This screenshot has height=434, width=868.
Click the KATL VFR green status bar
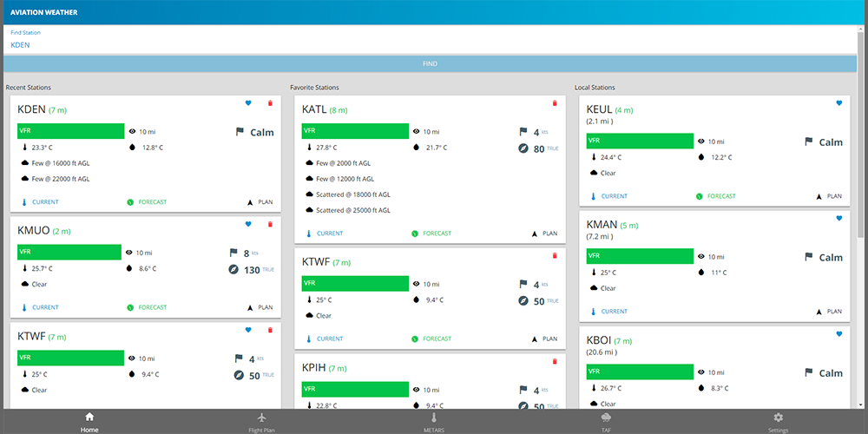(355, 131)
